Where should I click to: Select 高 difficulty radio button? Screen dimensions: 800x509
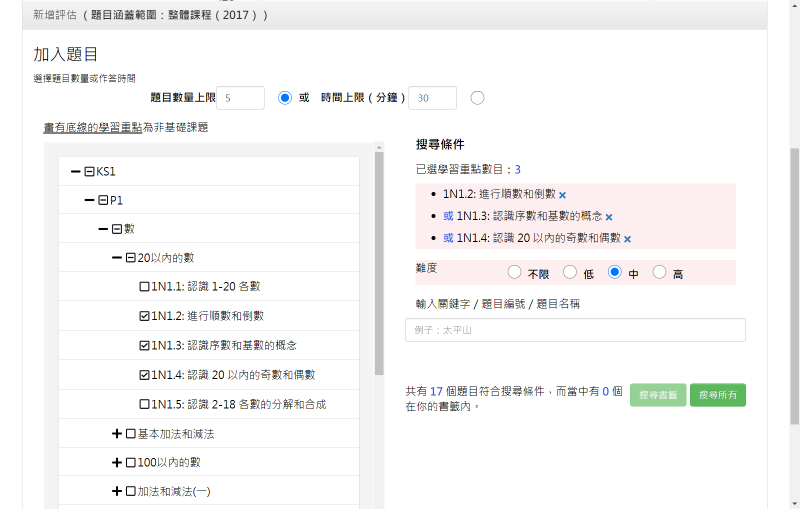659,272
